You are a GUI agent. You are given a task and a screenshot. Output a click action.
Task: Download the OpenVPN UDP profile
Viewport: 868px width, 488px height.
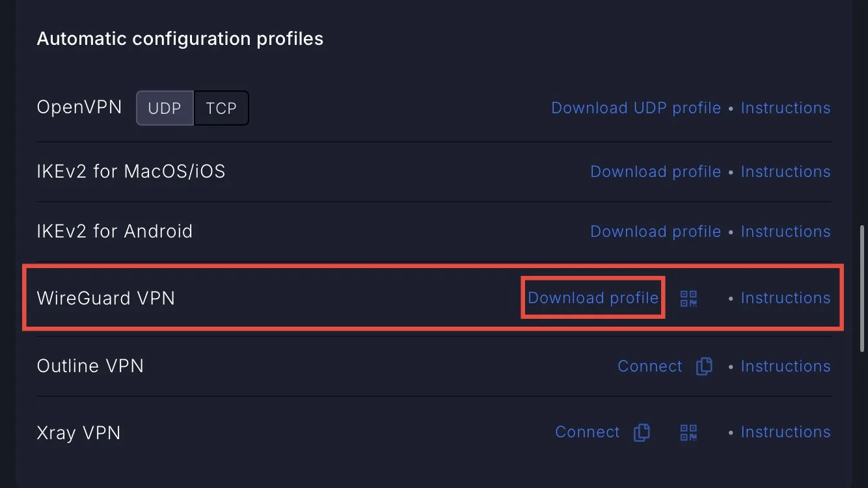636,108
